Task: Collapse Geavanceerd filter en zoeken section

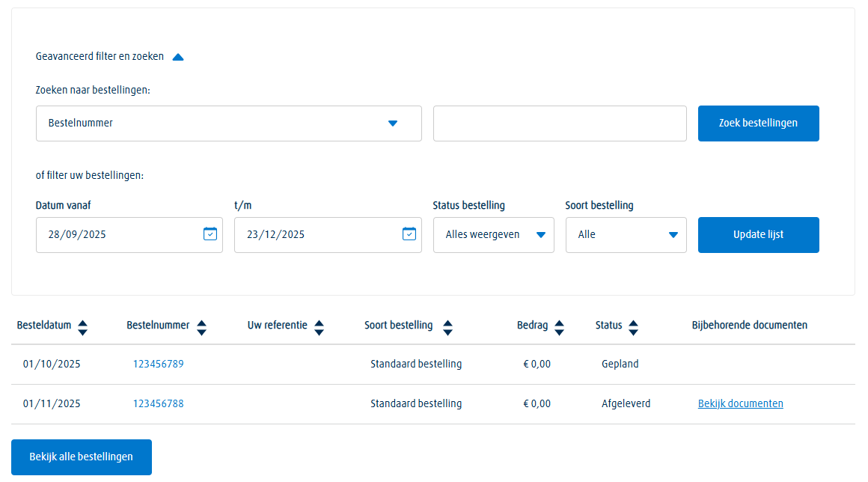Action: (178, 57)
